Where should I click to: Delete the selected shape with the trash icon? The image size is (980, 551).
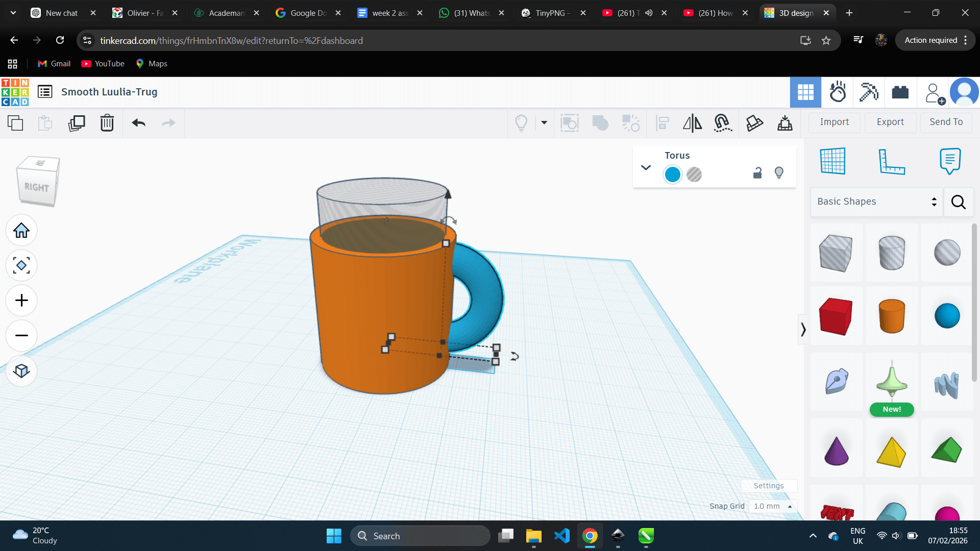click(107, 123)
